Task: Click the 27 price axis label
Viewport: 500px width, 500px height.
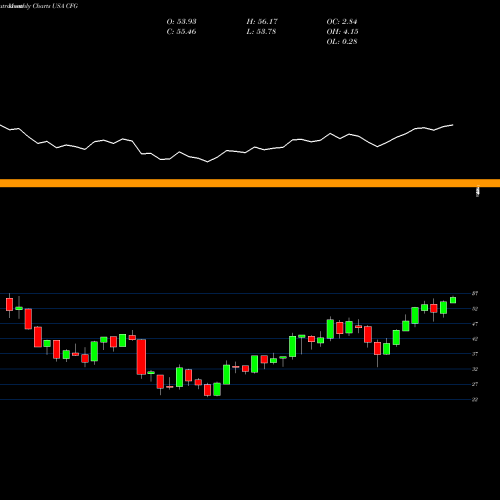Action: pyautogui.click(x=475, y=384)
